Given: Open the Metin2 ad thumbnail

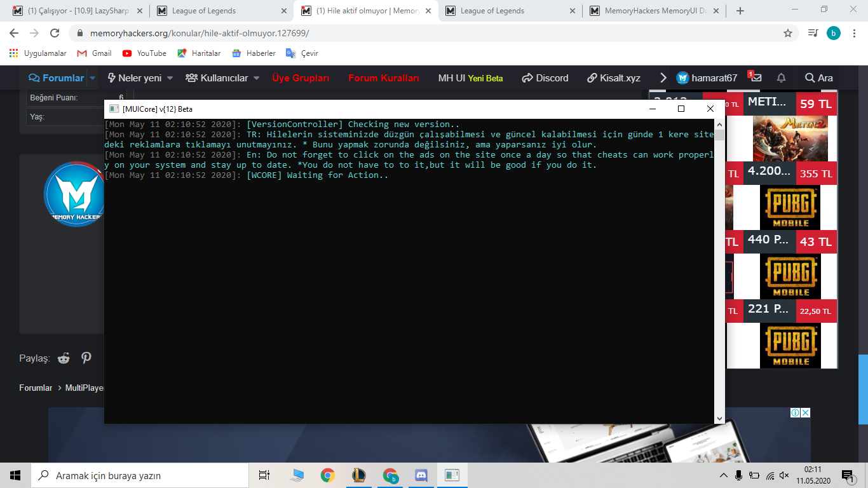Looking at the screenshot, I should (x=790, y=139).
